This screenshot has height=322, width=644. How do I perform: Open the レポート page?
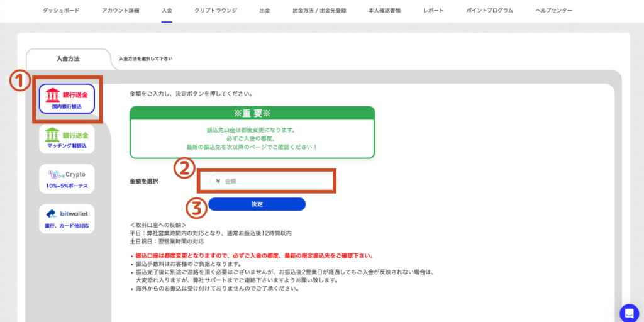tap(433, 11)
